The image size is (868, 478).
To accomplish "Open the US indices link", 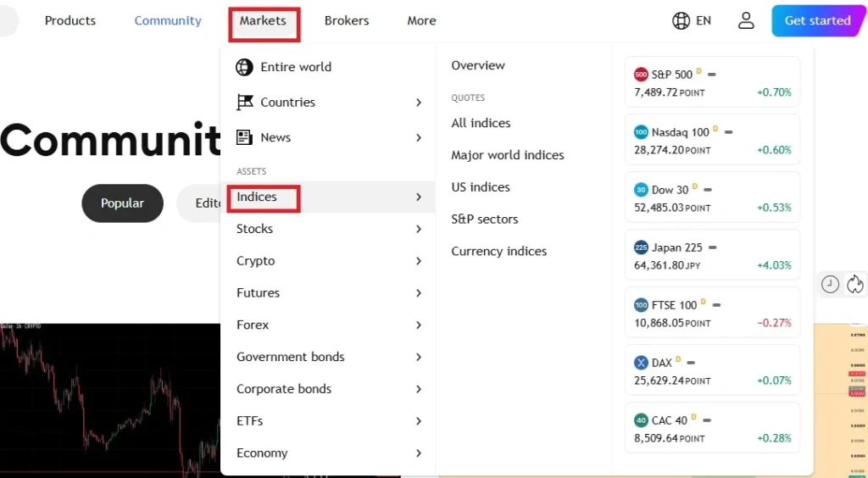I will (x=481, y=187).
